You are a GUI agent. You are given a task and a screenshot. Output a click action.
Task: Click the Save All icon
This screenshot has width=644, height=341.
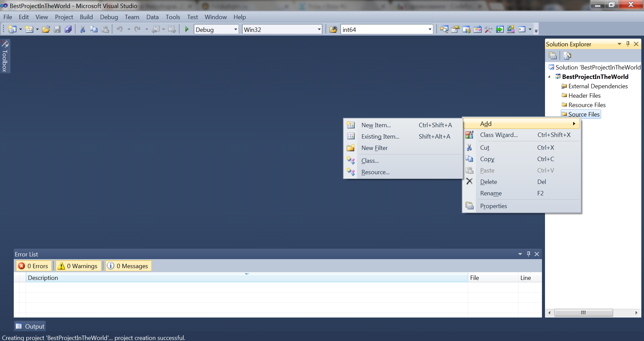click(x=68, y=30)
